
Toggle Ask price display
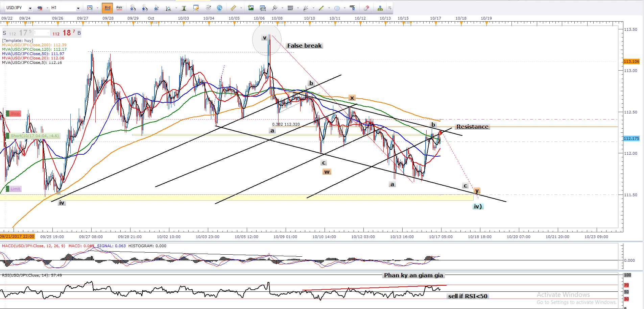119,7
